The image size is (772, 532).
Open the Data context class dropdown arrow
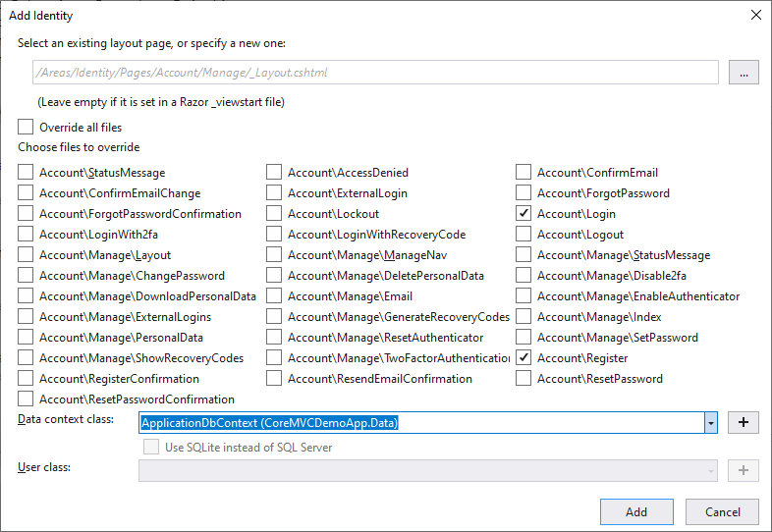711,423
